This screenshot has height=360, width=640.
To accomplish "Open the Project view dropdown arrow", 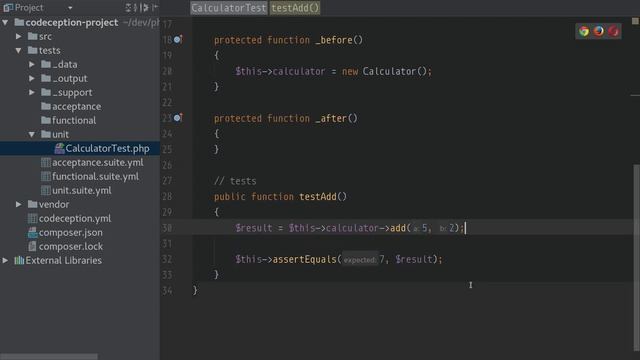I will (70, 8).
